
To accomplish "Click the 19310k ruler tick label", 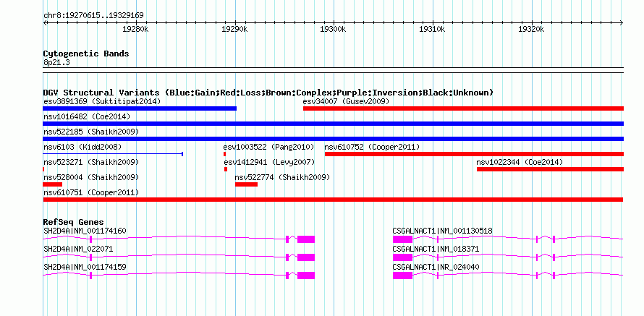I will 432,30.
